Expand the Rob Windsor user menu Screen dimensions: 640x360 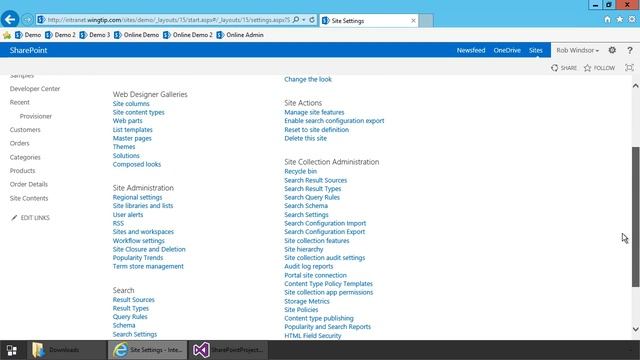(x=578, y=50)
